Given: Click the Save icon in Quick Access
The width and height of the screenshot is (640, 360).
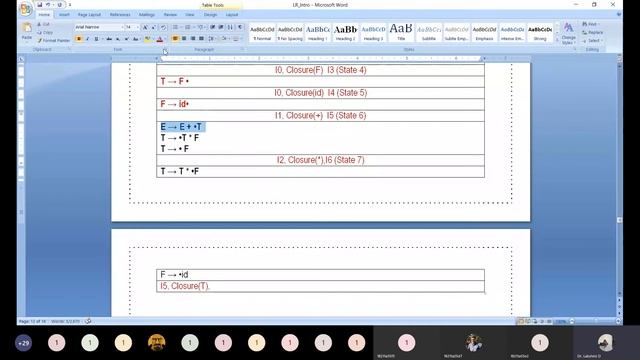Looking at the screenshot, I should (40, 5).
